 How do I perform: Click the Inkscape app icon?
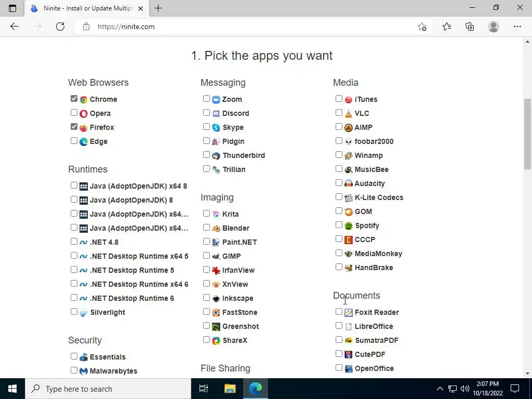(x=216, y=299)
